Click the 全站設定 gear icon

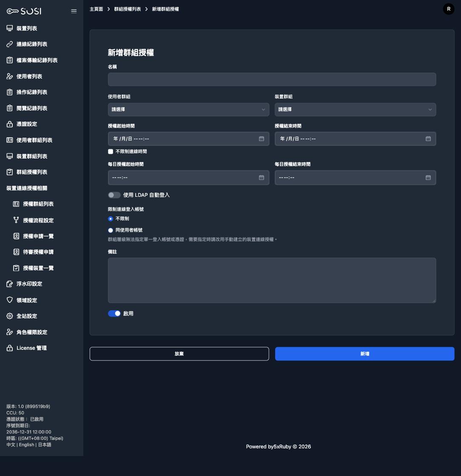click(x=10, y=316)
